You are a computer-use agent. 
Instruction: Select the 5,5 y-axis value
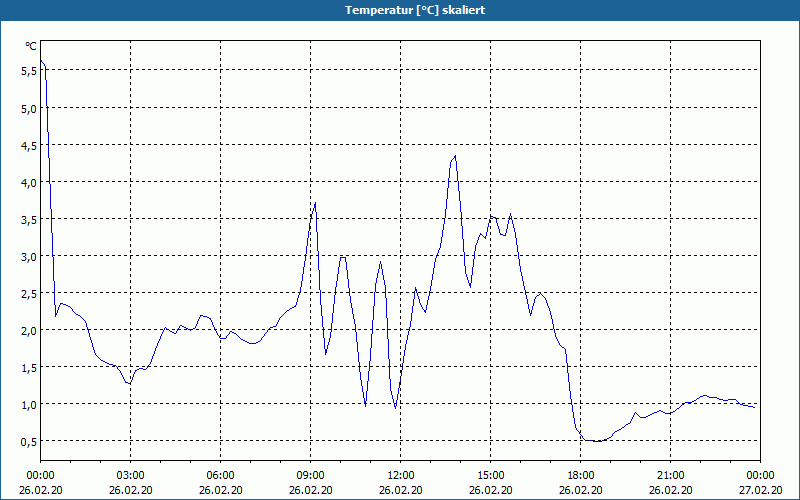pyautogui.click(x=29, y=71)
